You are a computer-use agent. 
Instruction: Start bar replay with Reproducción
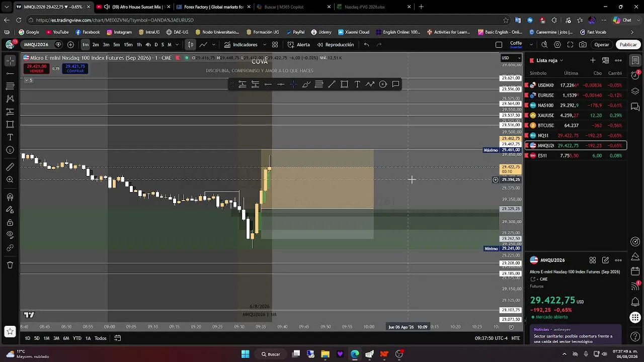click(x=335, y=45)
